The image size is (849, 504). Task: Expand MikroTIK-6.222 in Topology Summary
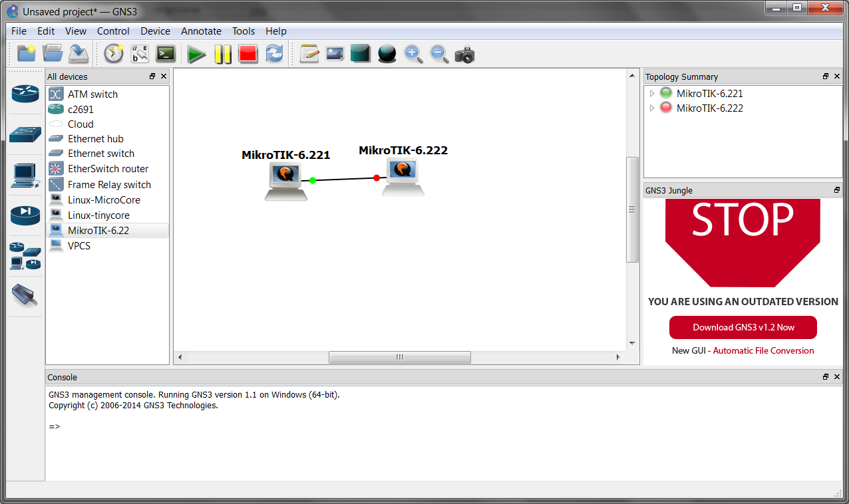(x=652, y=108)
